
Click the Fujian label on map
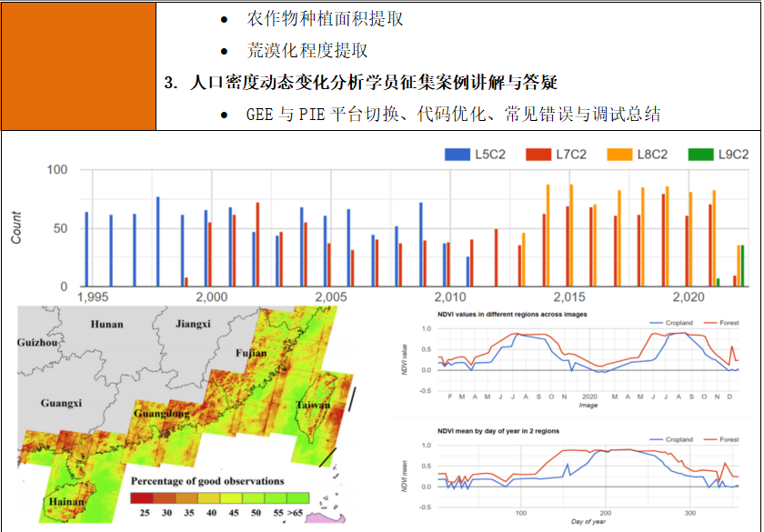tap(251, 353)
